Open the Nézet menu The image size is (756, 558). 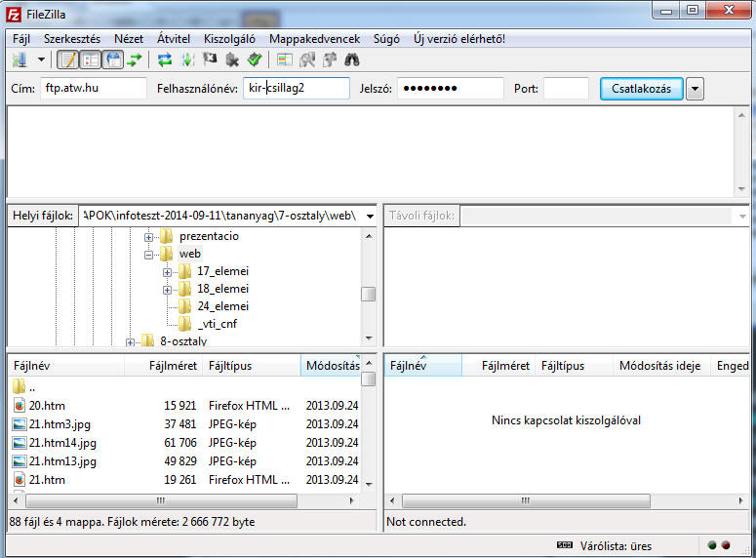(129, 39)
